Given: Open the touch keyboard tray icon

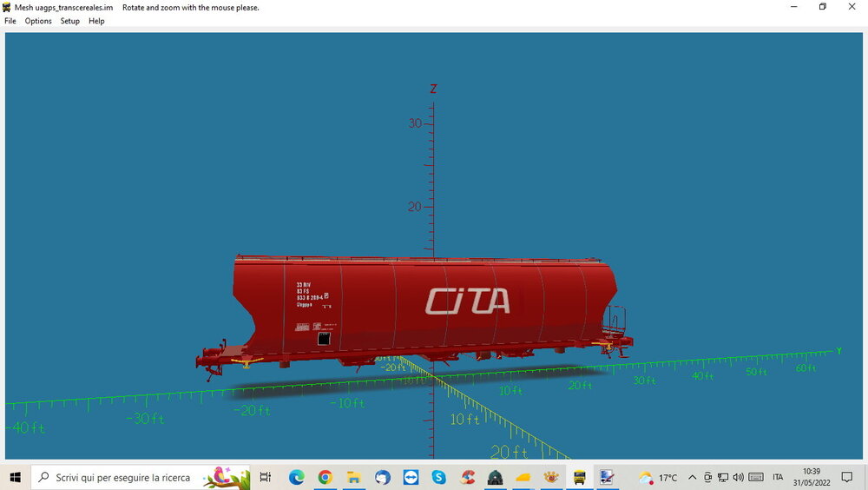Looking at the screenshot, I should (x=756, y=477).
